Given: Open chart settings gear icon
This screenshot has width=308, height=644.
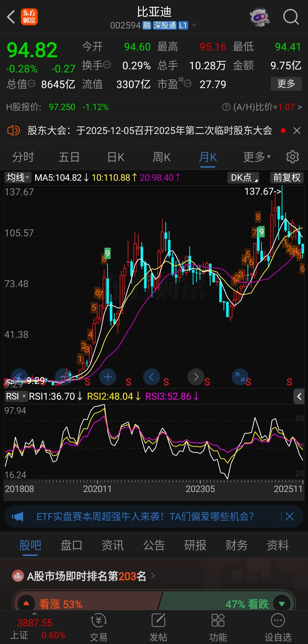Looking at the screenshot, I should [x=293, y=157].
